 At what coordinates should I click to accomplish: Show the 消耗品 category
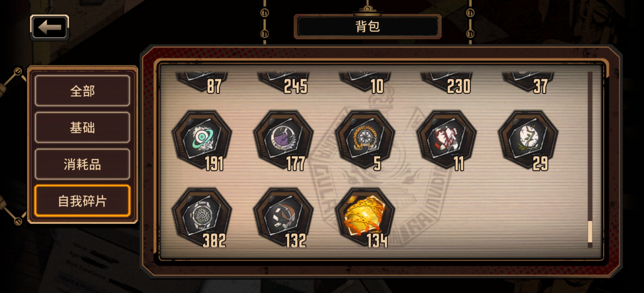click(82, 164)
